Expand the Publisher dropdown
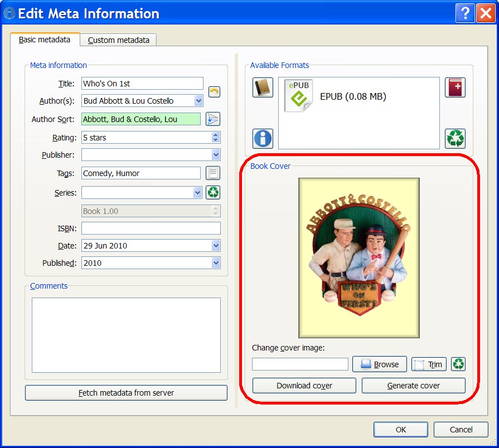Screen dimensions: 499x448 [x=216, y=155]
